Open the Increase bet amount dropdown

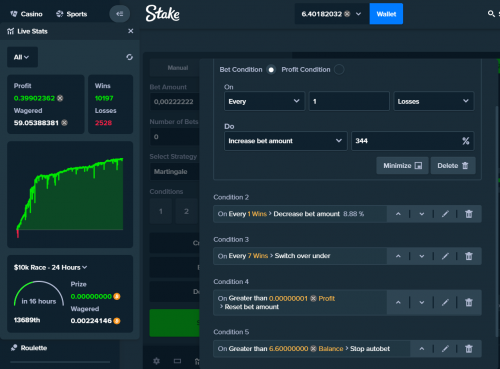point(286,141)
